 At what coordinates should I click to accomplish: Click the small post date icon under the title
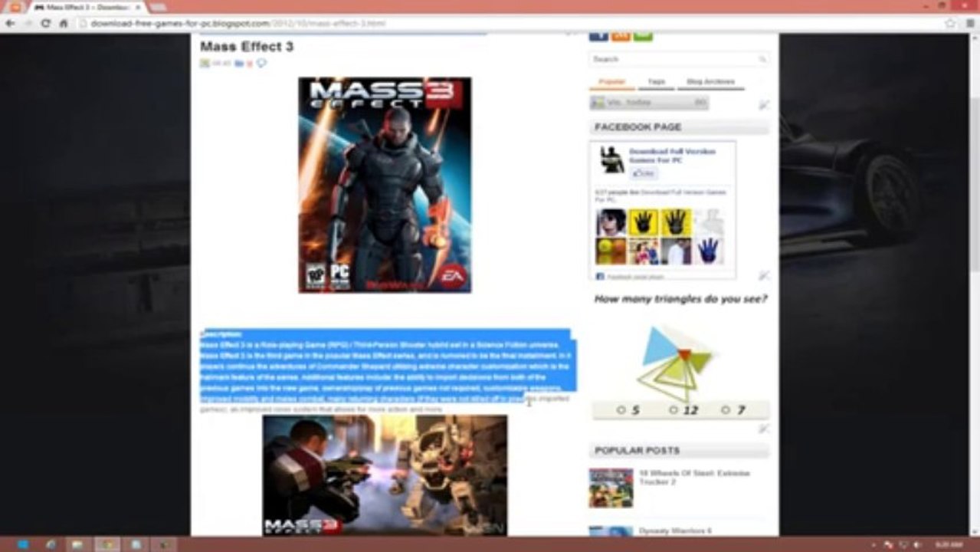pyautogui.click(x=205, y=63)
